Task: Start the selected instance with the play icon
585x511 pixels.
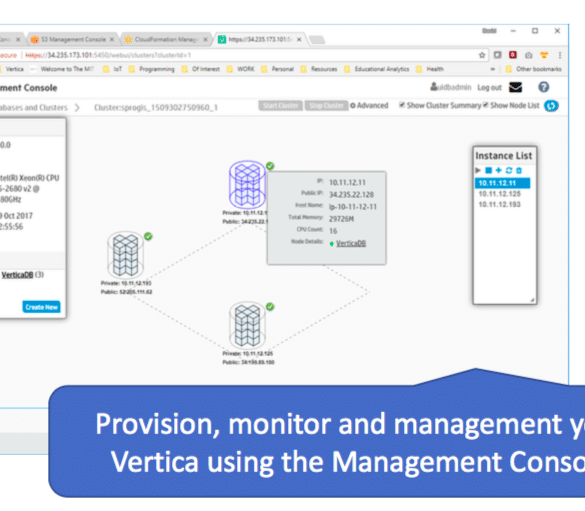Action: click(478, 170)
